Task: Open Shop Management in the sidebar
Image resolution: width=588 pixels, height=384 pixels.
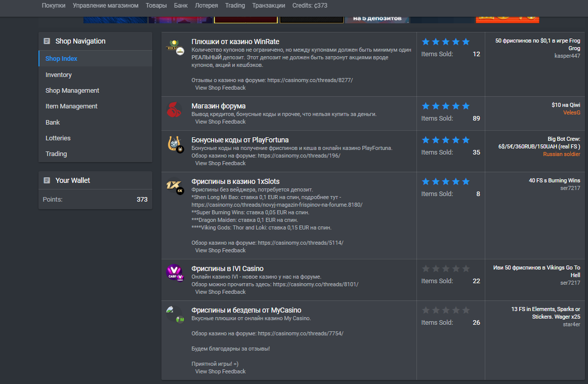Action: [96, 91]
